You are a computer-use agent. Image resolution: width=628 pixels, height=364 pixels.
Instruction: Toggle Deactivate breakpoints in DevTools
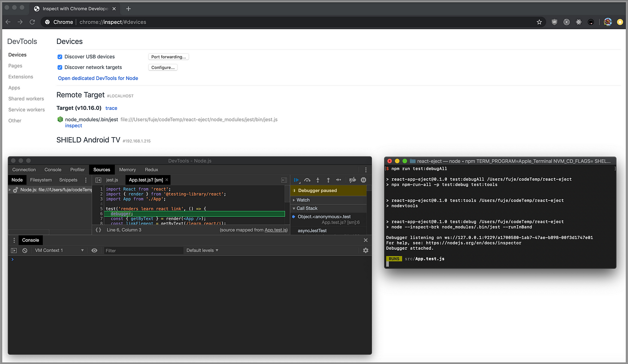point(353,180)
